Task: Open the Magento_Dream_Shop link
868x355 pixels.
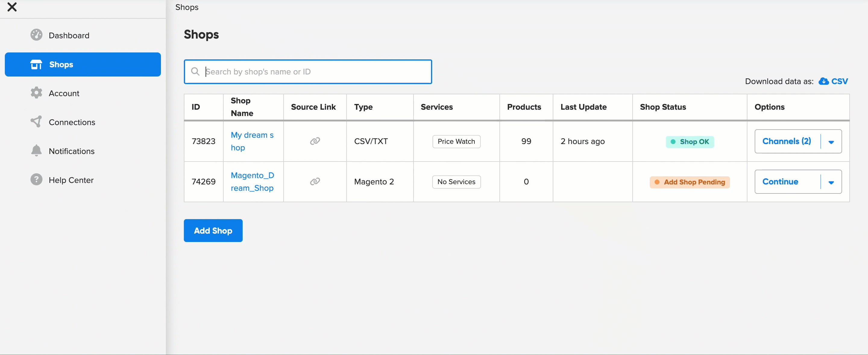Action: (x=252, y=181)
